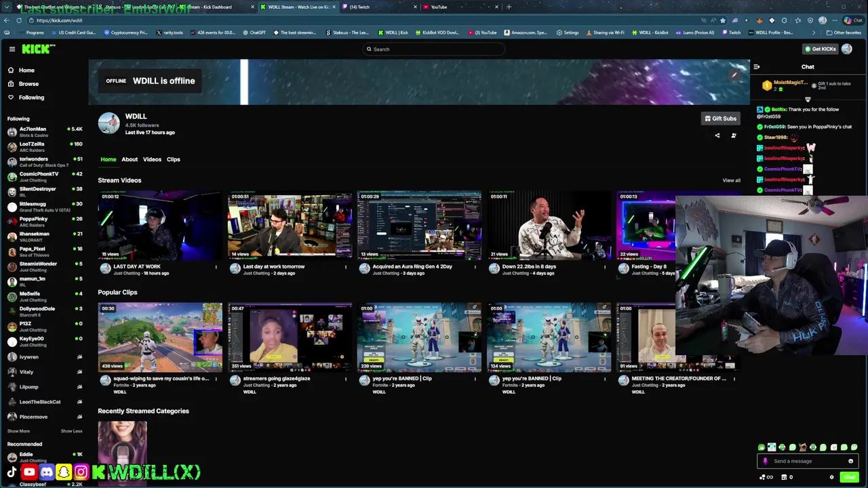Open a new browser tab with plus
Image resolution: width=868 pixels, height=488 pixels.
tap(509, 7)
